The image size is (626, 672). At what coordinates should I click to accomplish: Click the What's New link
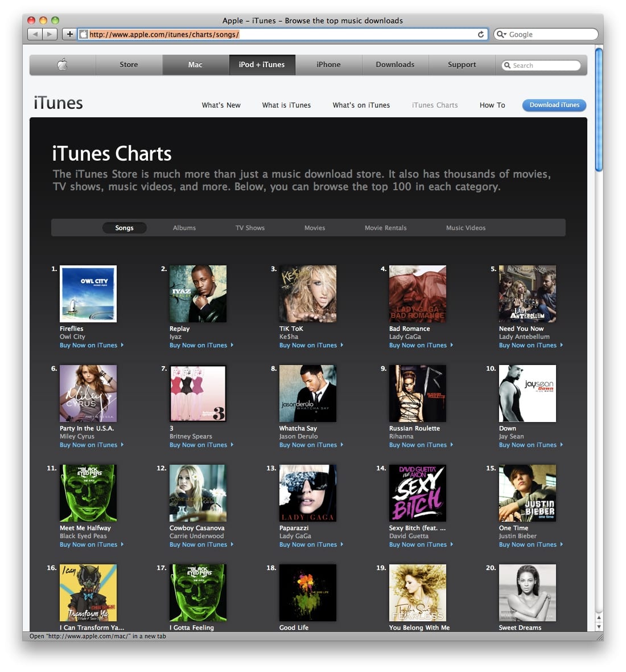coord(221,105)
